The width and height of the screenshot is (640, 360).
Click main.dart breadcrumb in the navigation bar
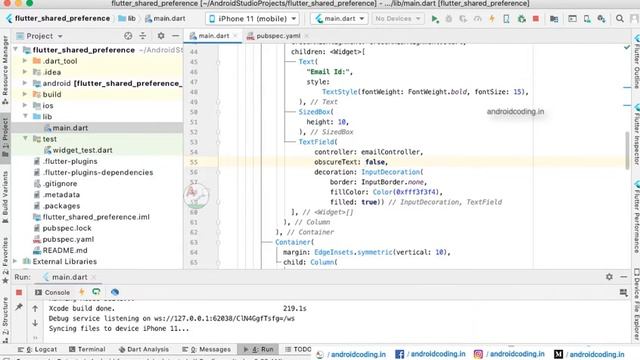click(165, 19)
